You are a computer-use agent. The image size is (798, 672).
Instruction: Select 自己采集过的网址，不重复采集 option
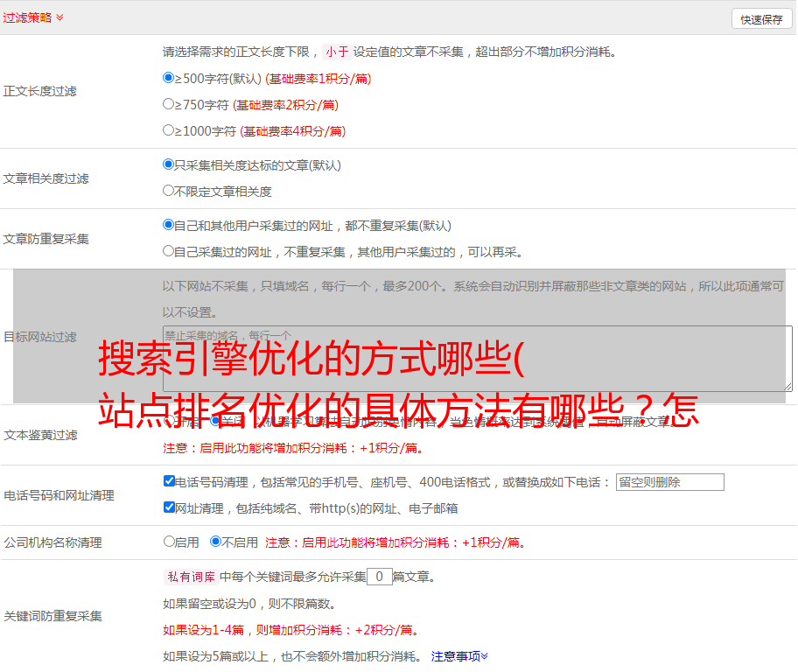click(168, 250)
